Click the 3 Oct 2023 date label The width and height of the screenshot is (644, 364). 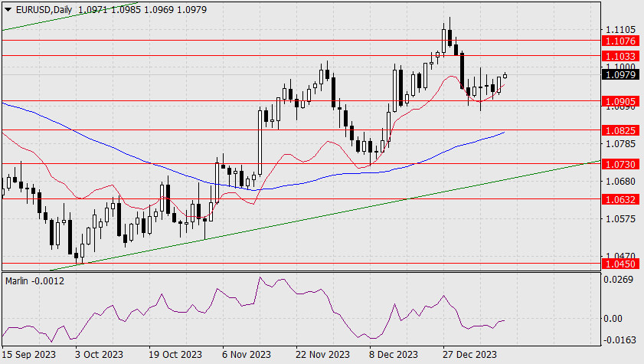99,354
